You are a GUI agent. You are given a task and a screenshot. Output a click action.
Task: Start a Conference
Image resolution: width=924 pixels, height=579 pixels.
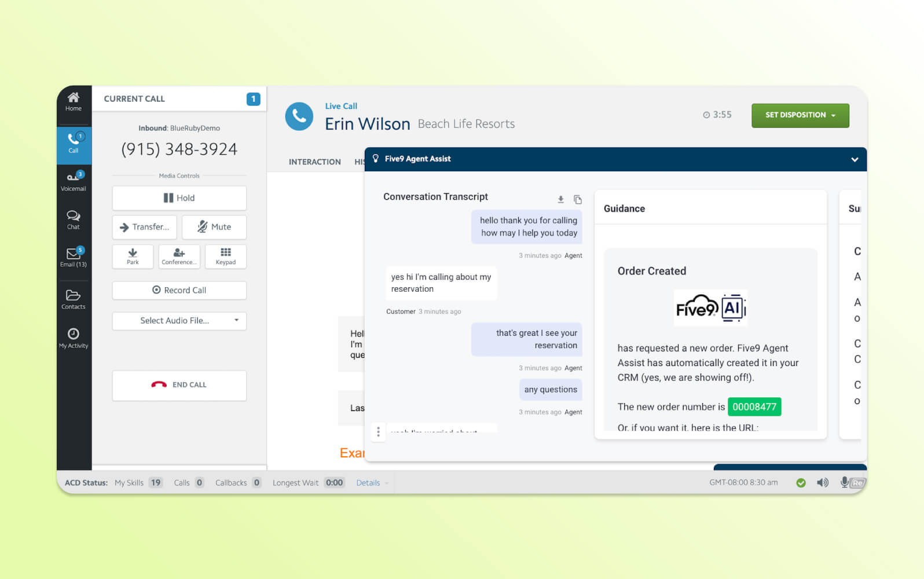point(179,256)
